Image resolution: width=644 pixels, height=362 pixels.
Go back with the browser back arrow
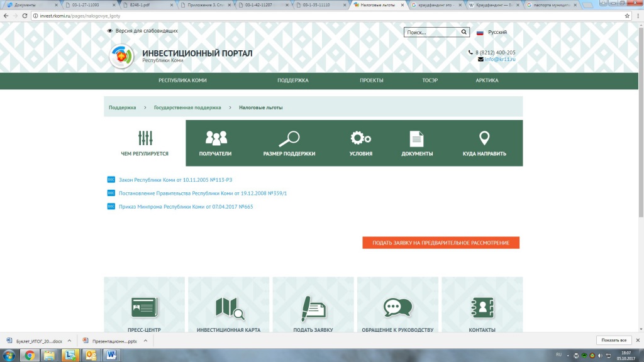pyautogui.click(x=6, y=16)
